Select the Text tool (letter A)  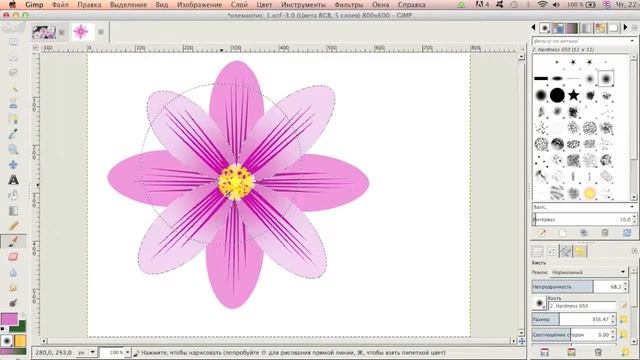13,180
